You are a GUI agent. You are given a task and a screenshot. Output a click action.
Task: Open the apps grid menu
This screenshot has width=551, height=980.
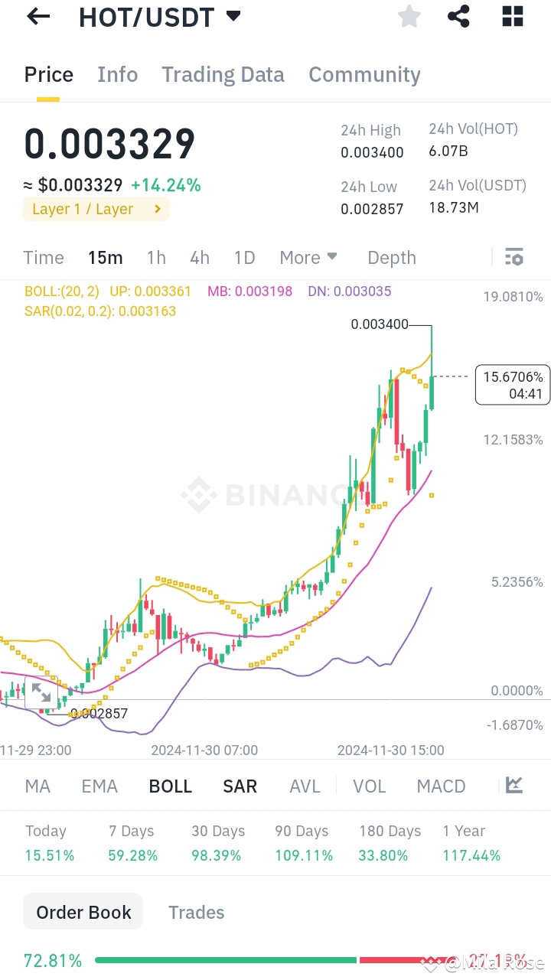point(512,16)
